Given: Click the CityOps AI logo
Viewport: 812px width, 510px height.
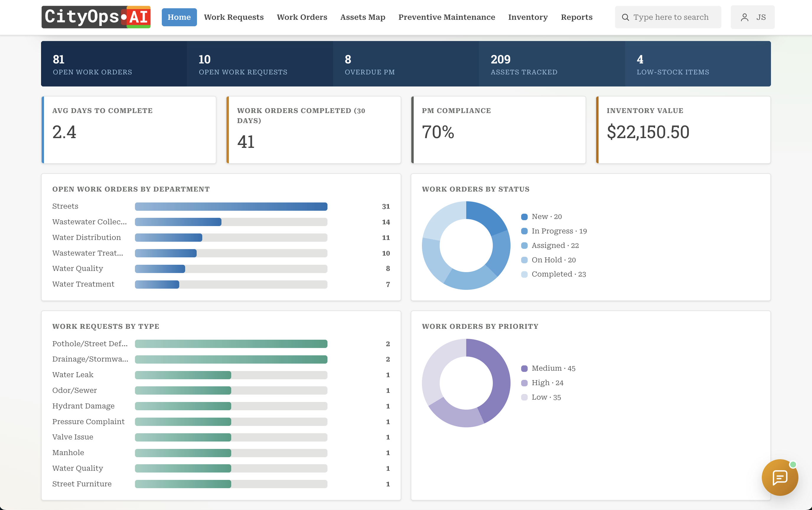Looking at the screenshot, I should (96, 17).
